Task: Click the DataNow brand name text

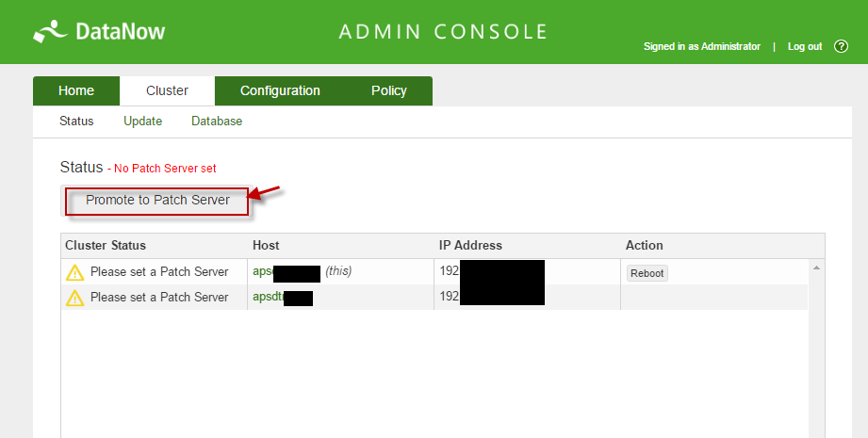Action: coord(120,31)
